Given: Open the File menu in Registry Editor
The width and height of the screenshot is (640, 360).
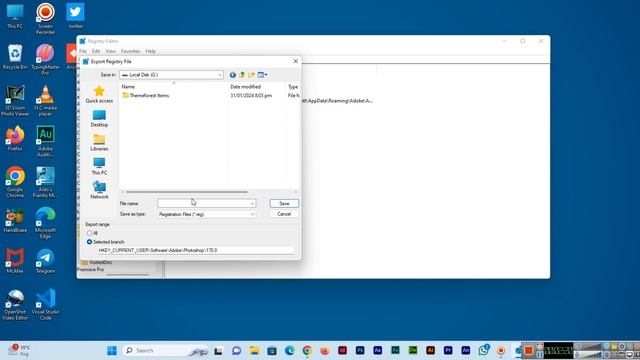Looking at the screenshot, I should click(x=83, y=51).
